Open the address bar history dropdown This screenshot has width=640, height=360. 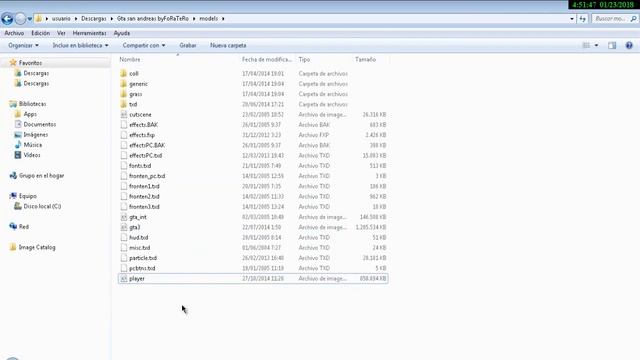click(572, 19)
